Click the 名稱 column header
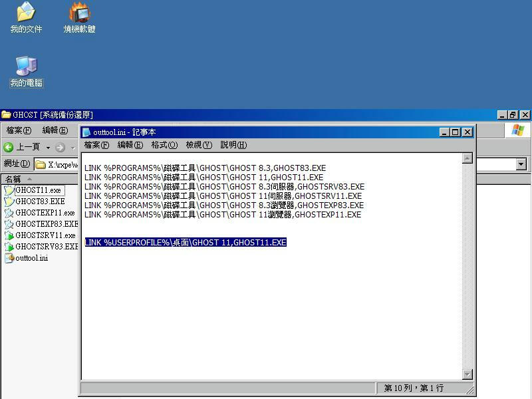This screenshot has height=399, width=532. [x=40, y=179]
